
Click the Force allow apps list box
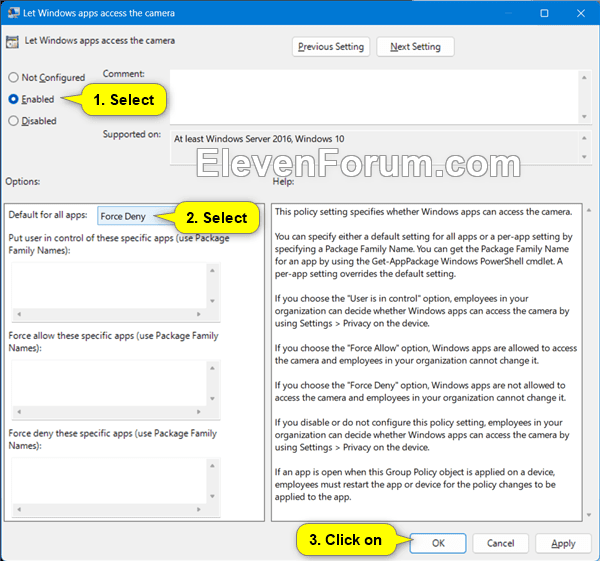click(x=110, y=383)
